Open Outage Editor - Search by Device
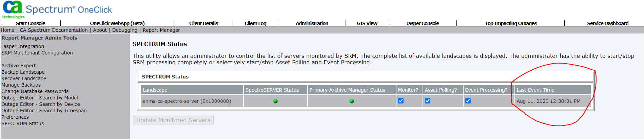 (41, 104)
